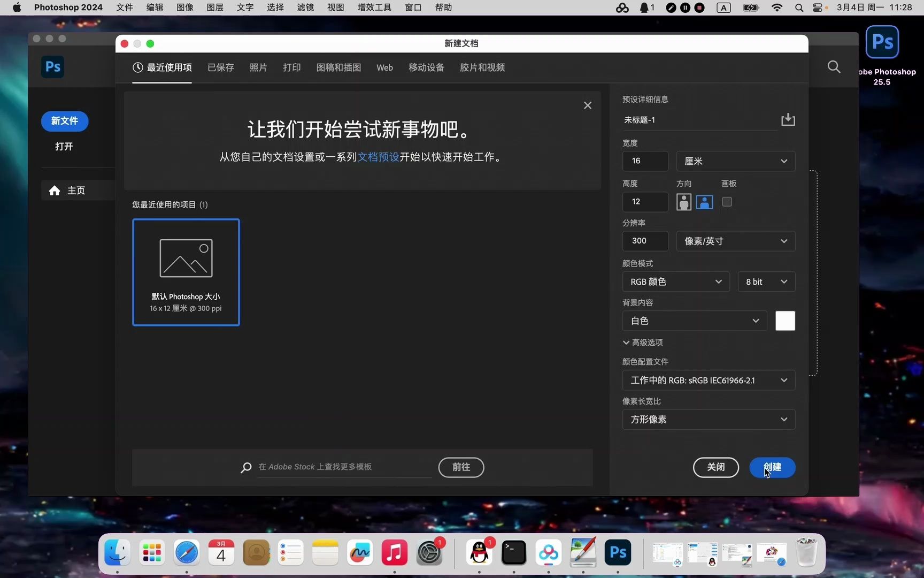Screen dimensions: 924x578
Task: Click Spotlight search in menu bar
Action: (x=799, y=7)
